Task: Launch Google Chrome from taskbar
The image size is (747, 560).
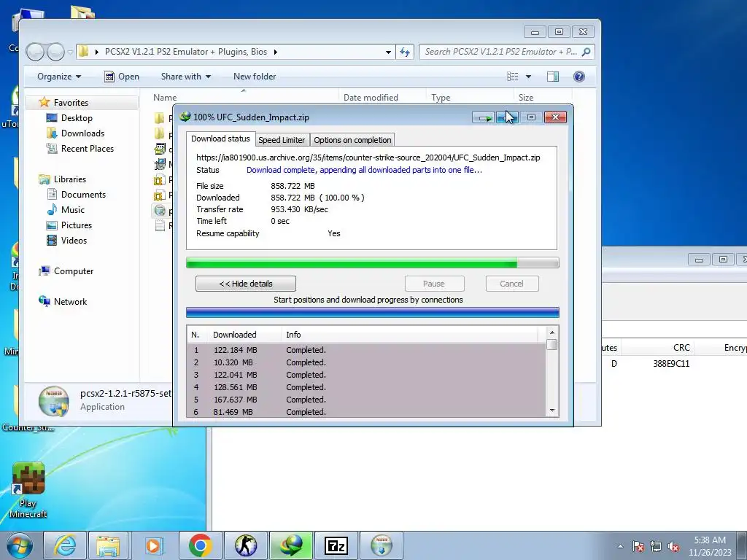Action: 200,545
